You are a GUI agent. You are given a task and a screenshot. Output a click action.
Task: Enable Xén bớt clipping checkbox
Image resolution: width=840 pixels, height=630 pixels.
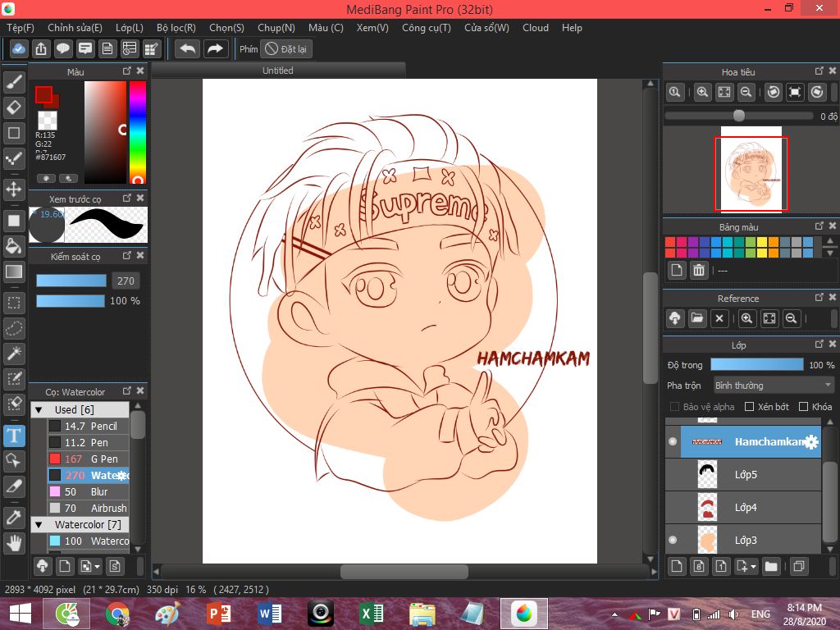point(750,407)
